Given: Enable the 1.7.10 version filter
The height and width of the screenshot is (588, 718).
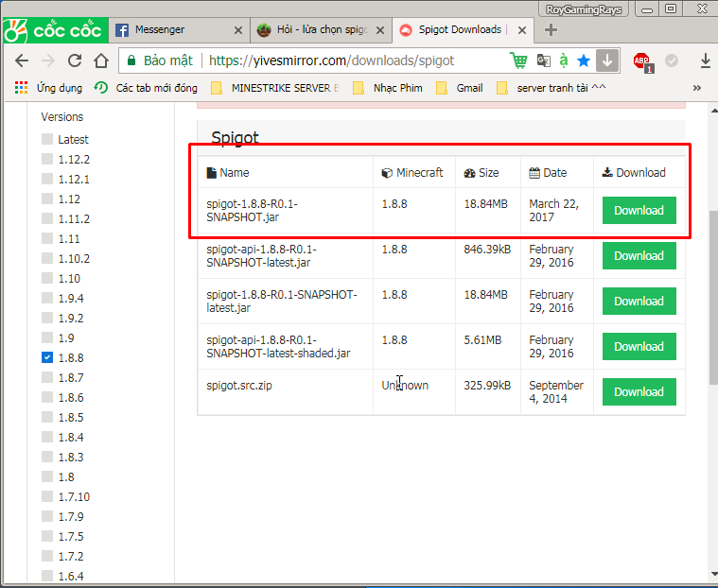Looking at the screenshot, I should point(47,496).
